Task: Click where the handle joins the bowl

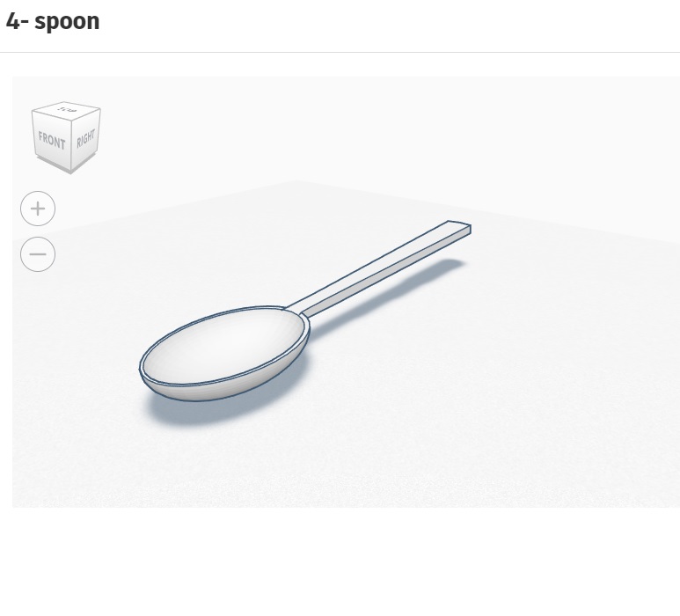Action: click(x=299, y=312)
